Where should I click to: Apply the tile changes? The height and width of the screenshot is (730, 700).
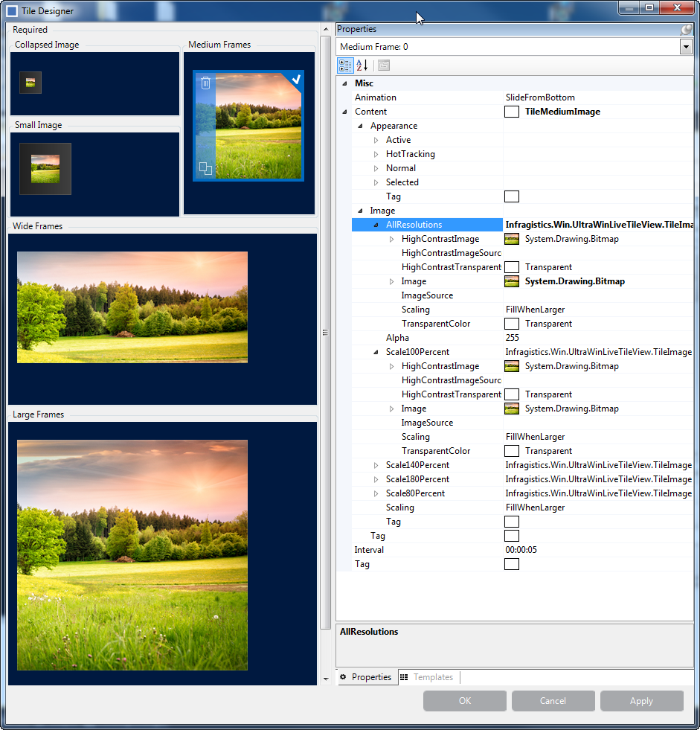(641, 700)
